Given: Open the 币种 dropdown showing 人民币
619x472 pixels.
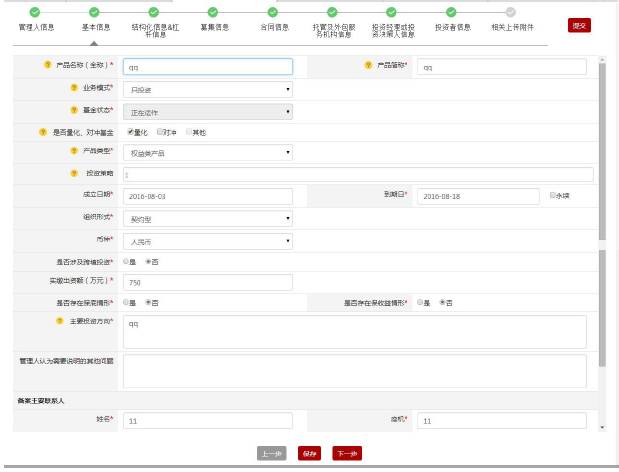Looking at the screenshot, I should (x=208, y=241).
